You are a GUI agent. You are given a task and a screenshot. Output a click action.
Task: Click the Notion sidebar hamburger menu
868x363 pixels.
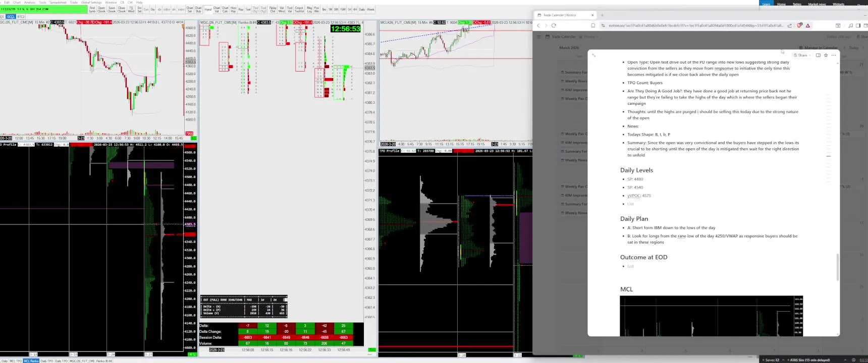click(538, 37)
